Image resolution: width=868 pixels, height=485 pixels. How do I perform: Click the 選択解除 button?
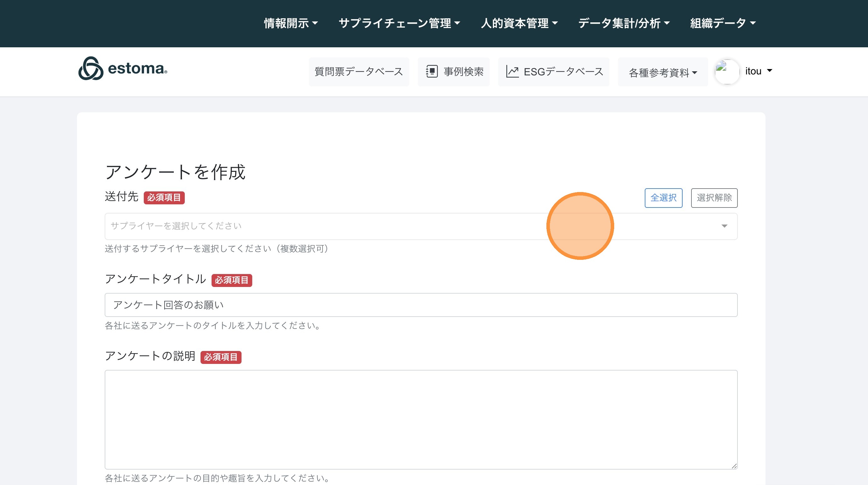[x=714, y=198]
